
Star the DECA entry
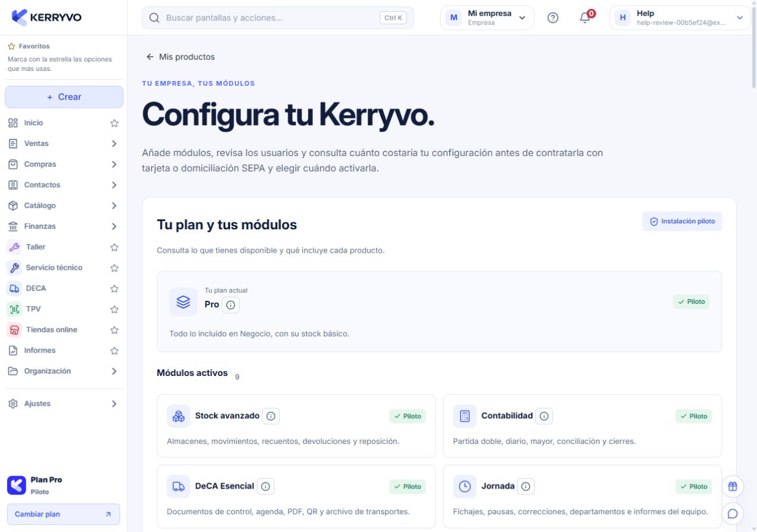click(114, 289)
